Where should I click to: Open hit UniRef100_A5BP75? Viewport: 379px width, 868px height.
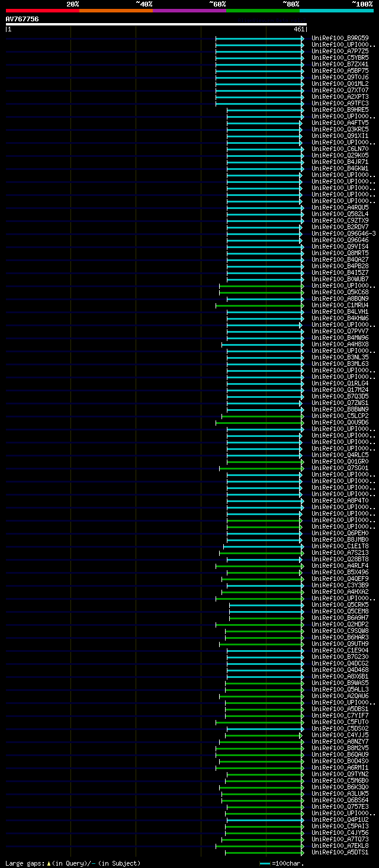point(339,71)
